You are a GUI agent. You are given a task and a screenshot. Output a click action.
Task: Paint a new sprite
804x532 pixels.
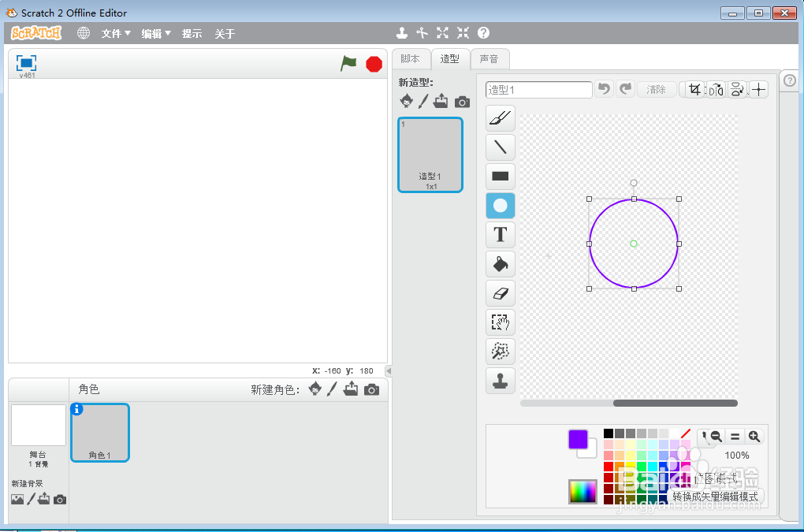332,389
